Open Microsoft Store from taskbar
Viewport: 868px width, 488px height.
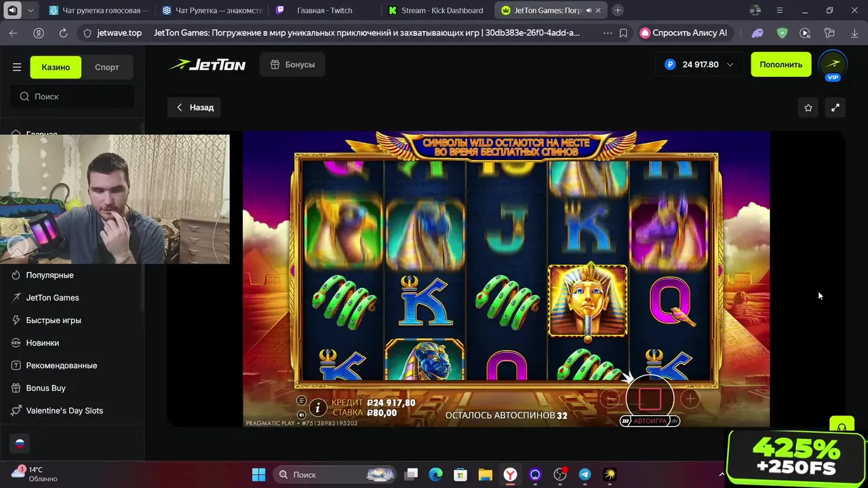pos(460,474)
